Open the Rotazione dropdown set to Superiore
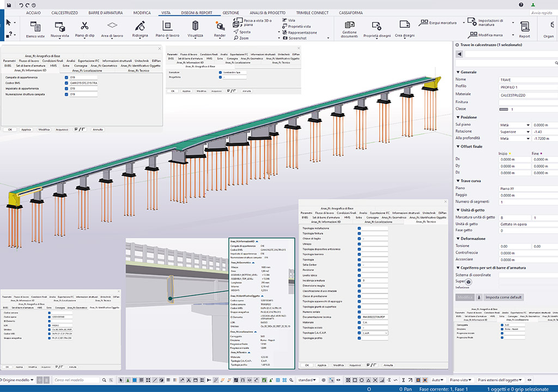 tap(514, 132)
